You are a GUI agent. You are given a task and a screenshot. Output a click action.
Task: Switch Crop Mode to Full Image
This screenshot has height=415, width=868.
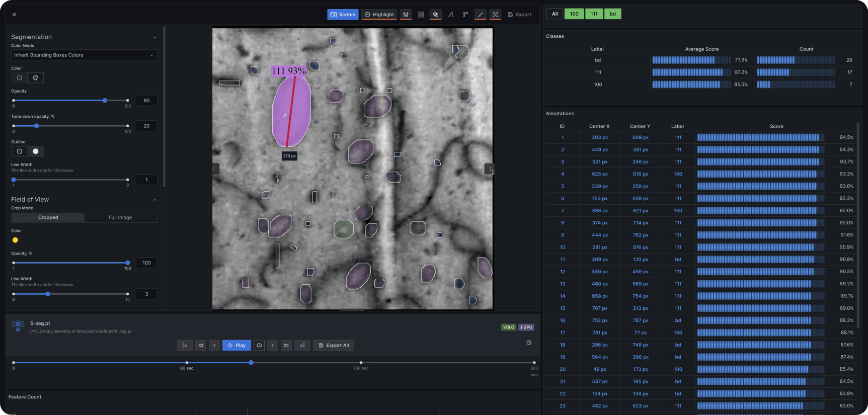tap(120, 217)
